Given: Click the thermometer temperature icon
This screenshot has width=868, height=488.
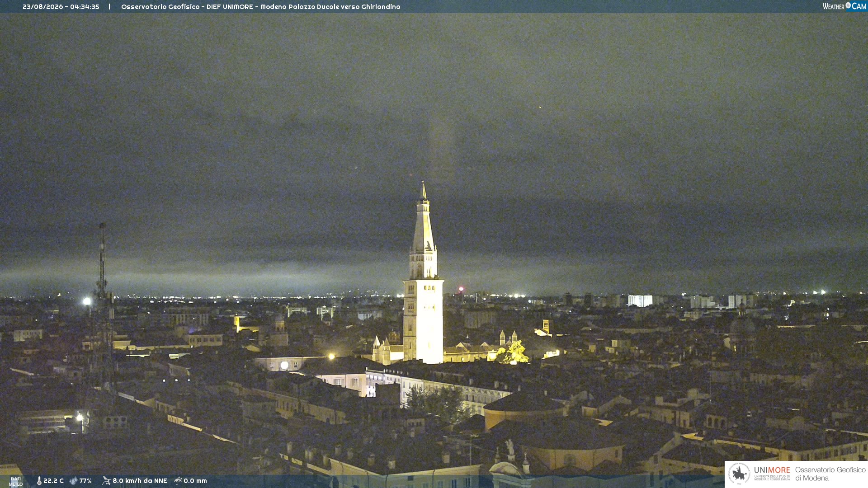Looking at the screenshot, I should click(x=39, y=481).
